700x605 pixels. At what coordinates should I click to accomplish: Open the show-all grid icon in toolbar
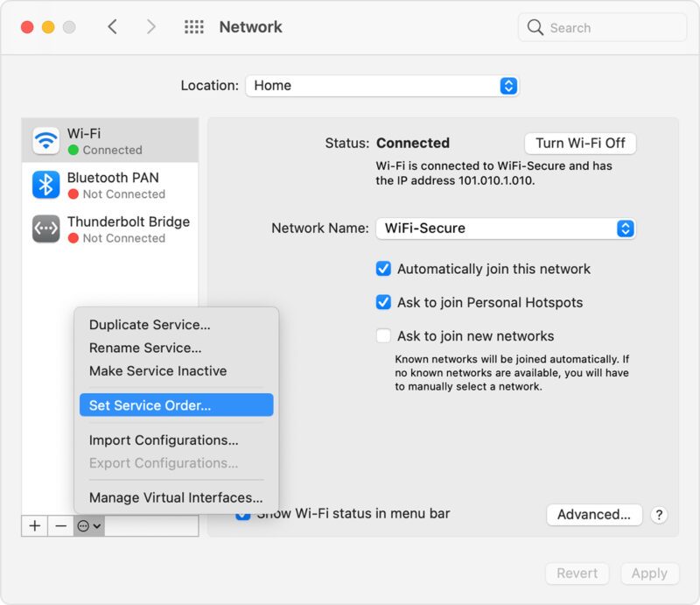[193, 27]
